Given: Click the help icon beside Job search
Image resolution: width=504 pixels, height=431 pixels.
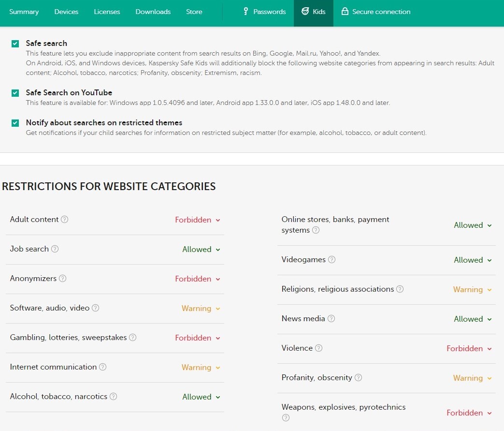Looking at the screenshot, I should 55,249.
